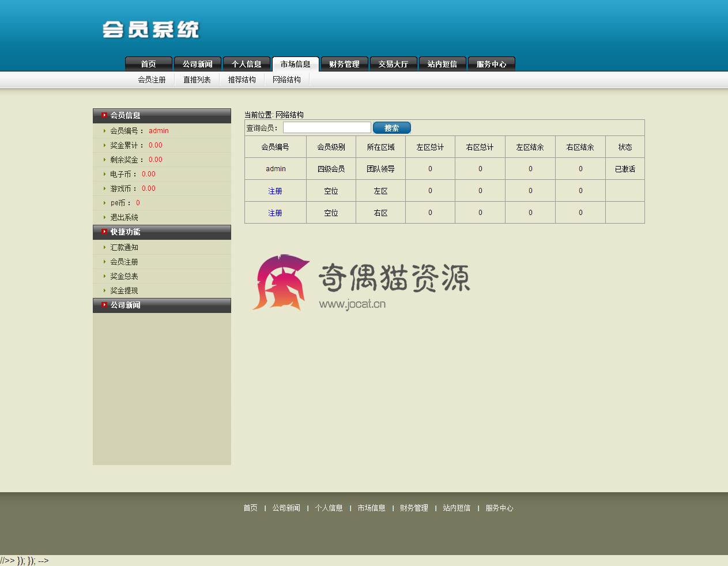728x566 pixels.
Task: Open the 首页 main tab
Action: [149, 64]
